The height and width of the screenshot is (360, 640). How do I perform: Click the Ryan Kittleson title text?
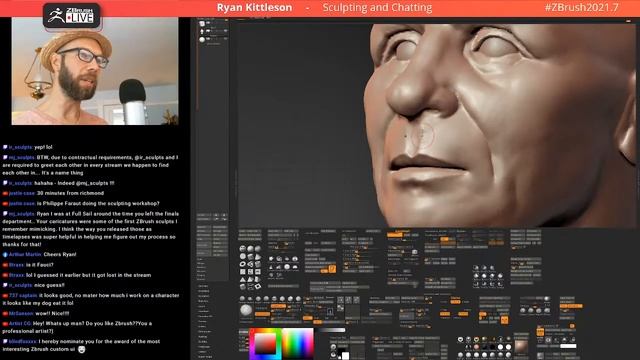[254, 7]
